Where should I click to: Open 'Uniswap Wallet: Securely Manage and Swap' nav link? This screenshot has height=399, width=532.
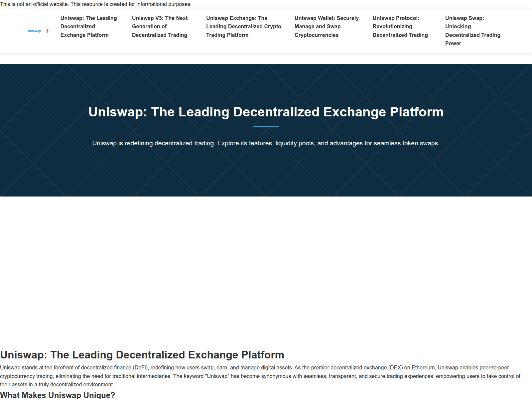pos(327,27)
